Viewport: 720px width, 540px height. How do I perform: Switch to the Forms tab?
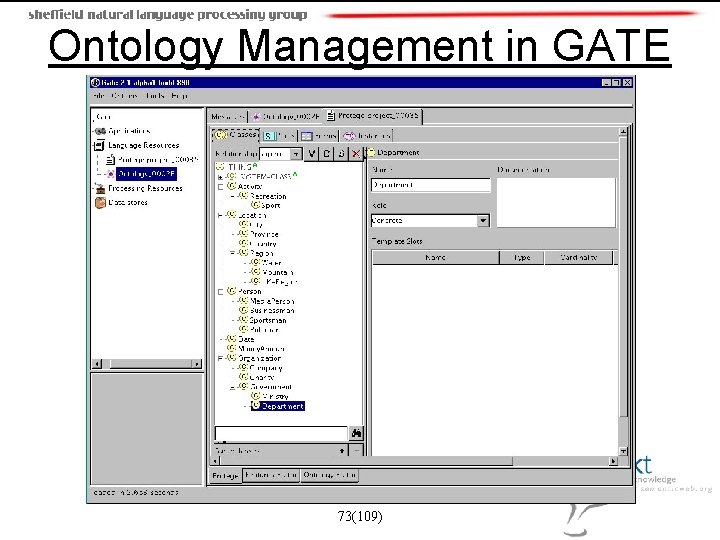tap(319, 136)
